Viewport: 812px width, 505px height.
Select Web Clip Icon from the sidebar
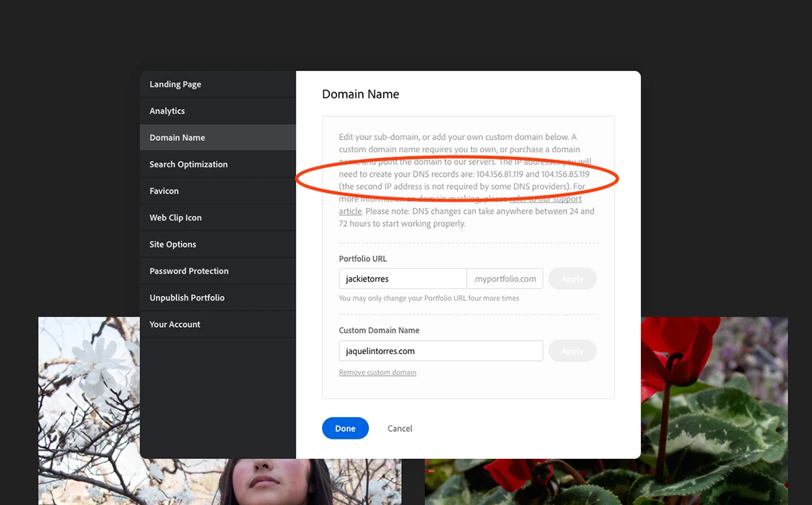pyautogui.click(x=175, y=217)
